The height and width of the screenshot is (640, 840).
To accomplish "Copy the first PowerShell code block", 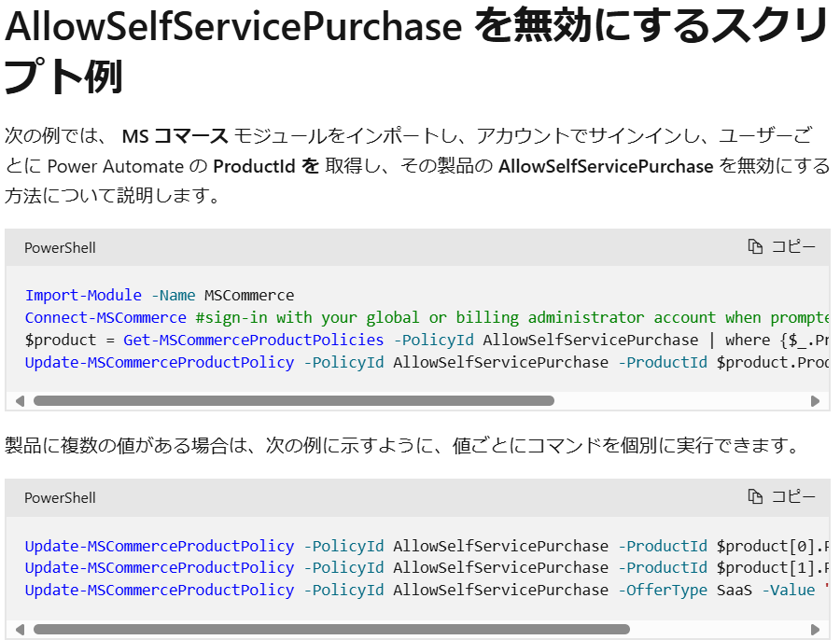I will click(781, 247).
